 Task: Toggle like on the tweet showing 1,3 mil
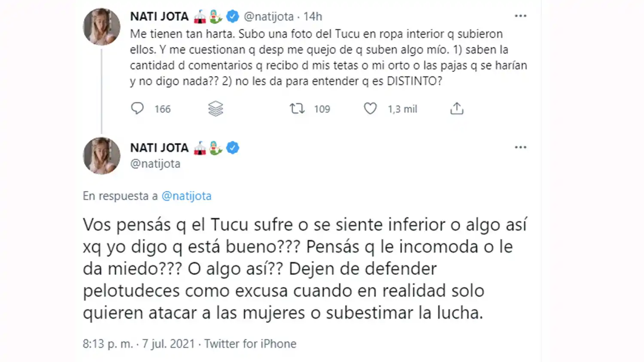(x=370, y=109)
